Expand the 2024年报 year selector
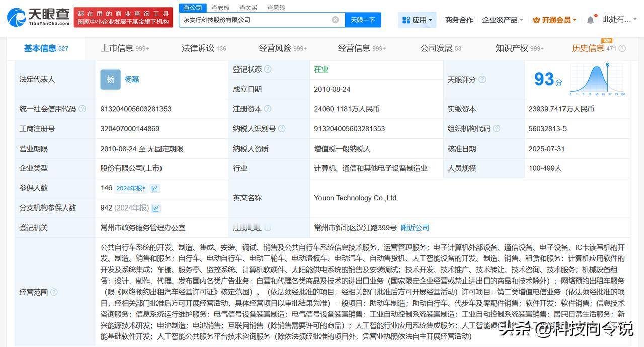 (131, 188)
